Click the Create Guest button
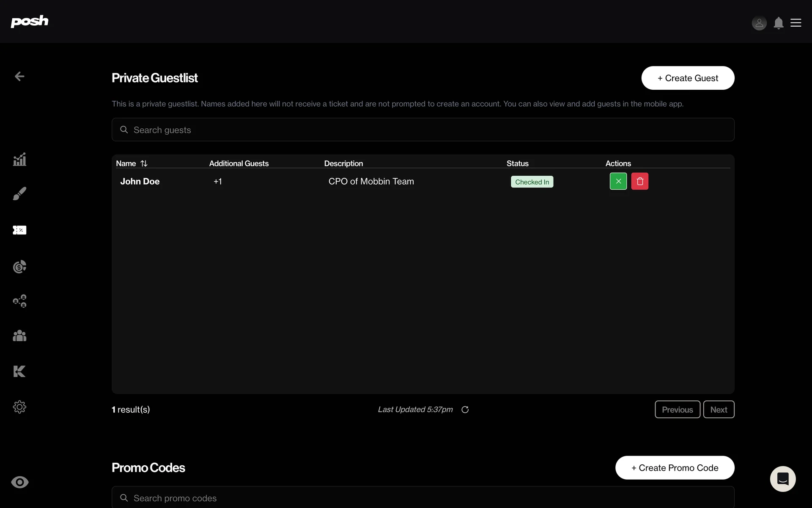The image size is (812, 508). point(688,78)
